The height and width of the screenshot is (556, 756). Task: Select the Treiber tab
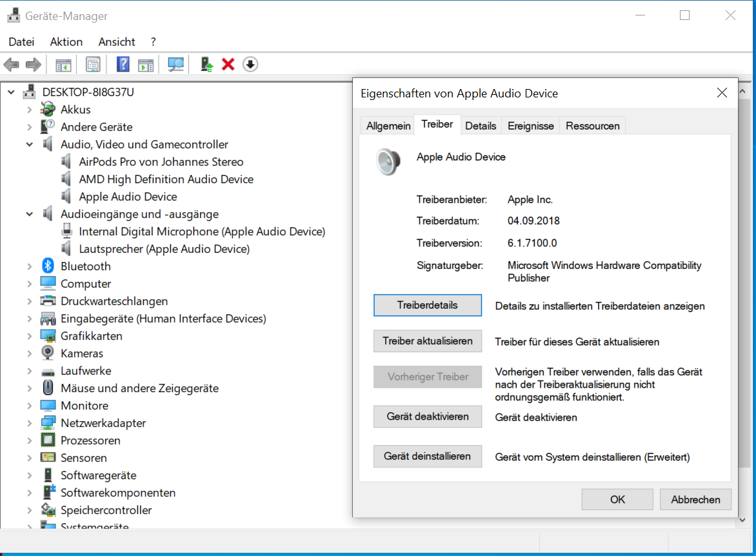(x=437, y=124)
